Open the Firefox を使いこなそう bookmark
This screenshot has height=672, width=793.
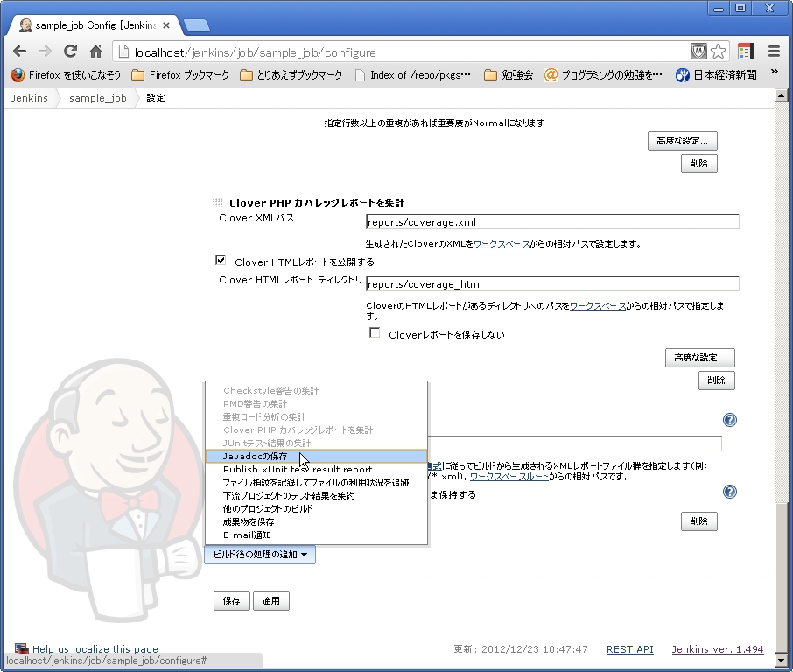tap(66, 75)
